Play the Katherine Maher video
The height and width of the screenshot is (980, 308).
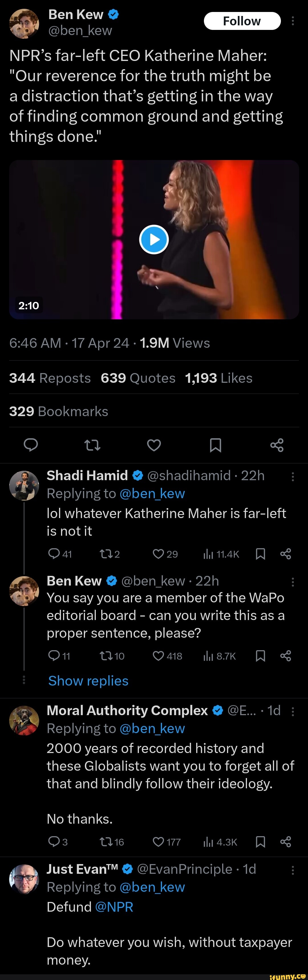point(154,240)
